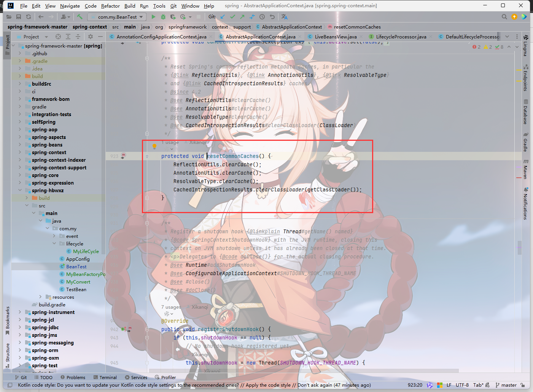The height and width of the screenshot is (392, 533).
Task: Expand the event package node
Action: (x=54, y=236)
